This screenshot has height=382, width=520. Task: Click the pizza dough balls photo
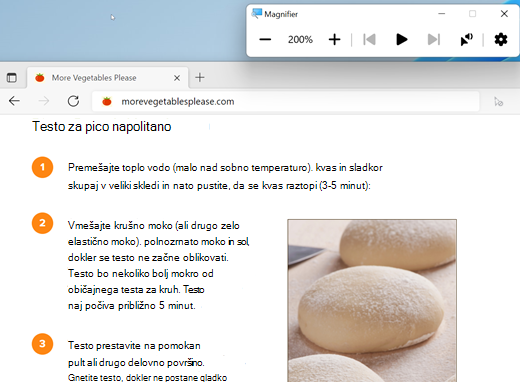[x=372, y=300]
